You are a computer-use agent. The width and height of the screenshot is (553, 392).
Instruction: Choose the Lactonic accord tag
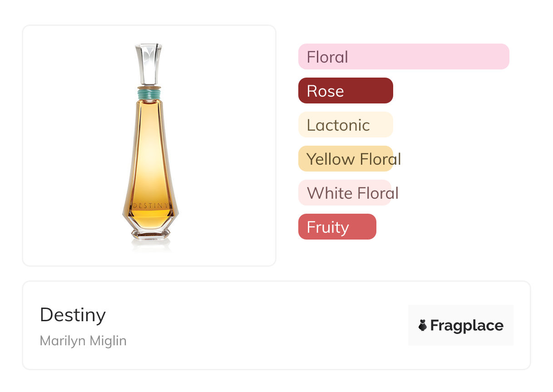pyautogui.click(x=345, y=125)
